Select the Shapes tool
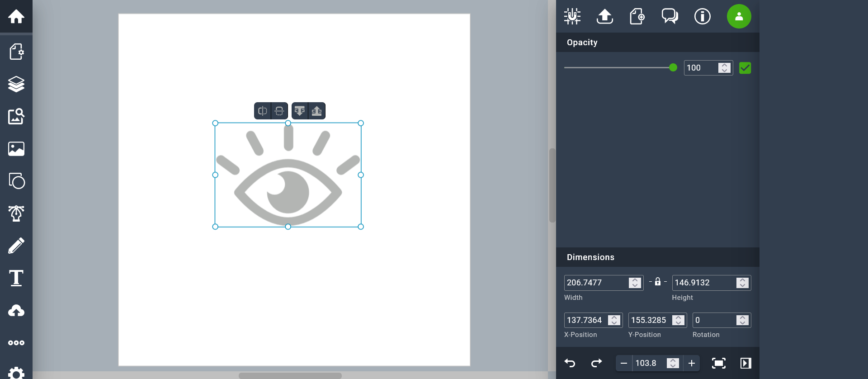Viewport: 868px width, 379px height. point(16,181)
